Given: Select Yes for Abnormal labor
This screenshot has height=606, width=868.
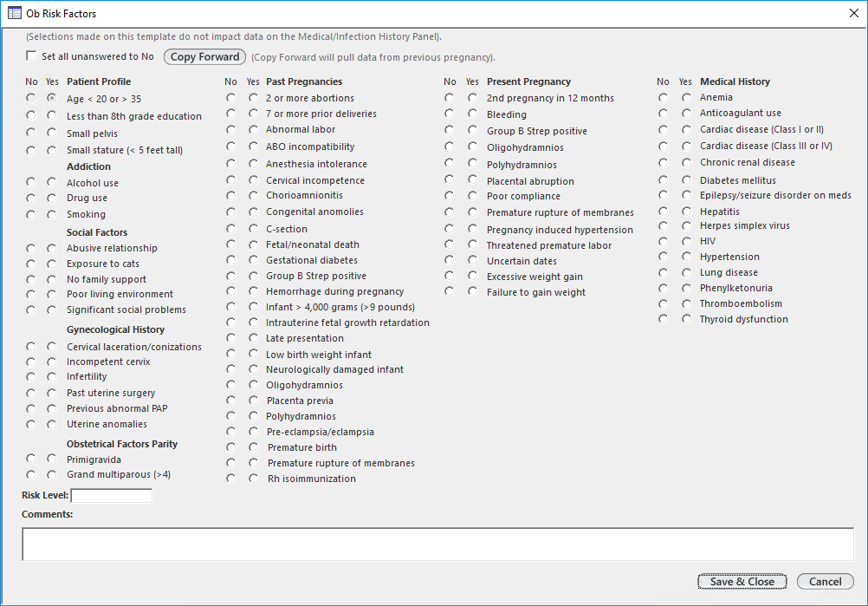Looking at the screenshot, I should pos(253,130).
